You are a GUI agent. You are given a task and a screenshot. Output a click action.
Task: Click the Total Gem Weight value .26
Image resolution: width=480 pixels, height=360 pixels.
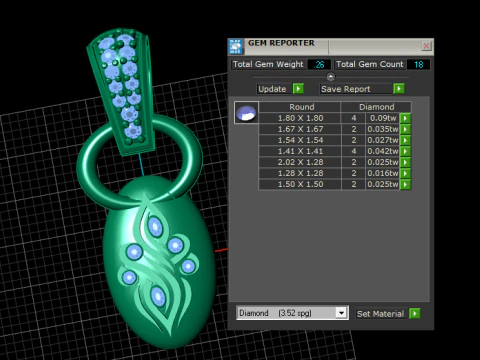coord(319,64)
